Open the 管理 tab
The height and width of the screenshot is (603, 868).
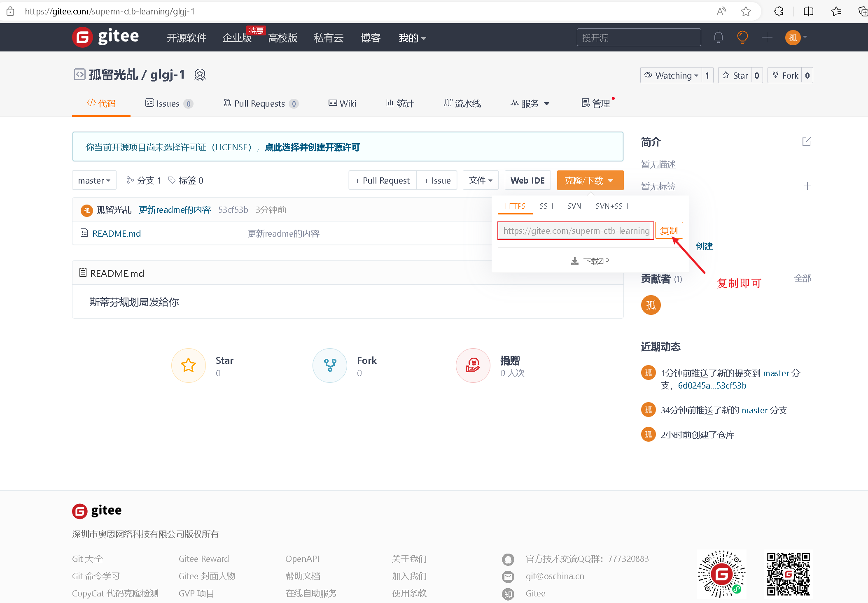pyautogui.click(x=596, y=103)
